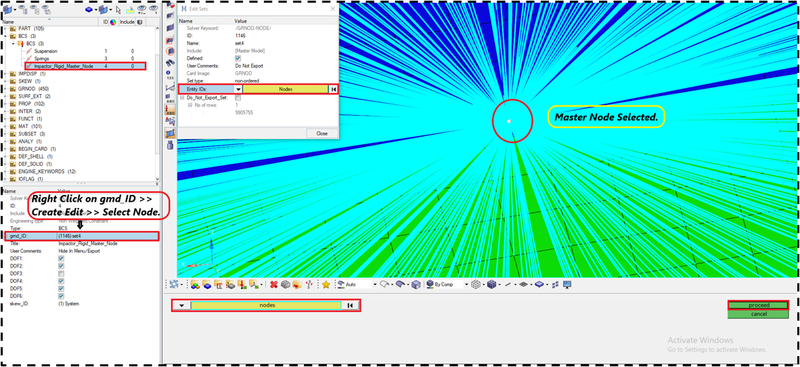Click the Close button in Edit Sets dialog

point(322,133)
